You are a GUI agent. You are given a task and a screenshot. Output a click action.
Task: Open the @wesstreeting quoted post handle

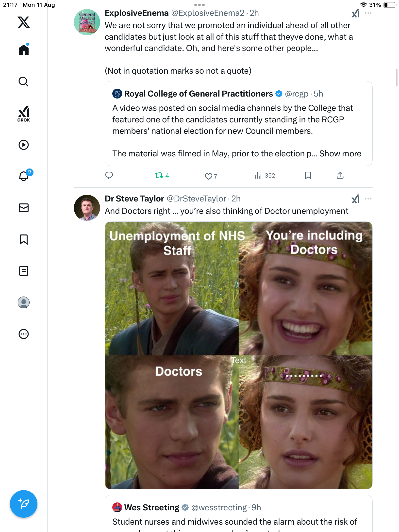point(219,508)
